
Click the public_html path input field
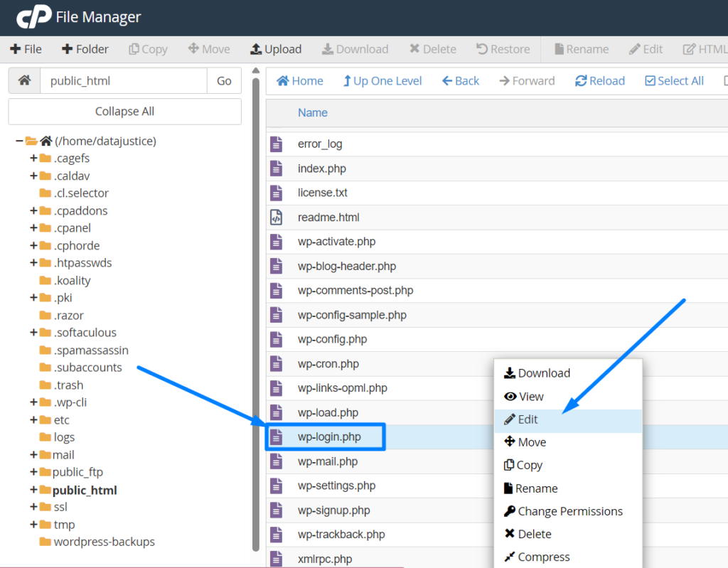click(x=124, y=80)
